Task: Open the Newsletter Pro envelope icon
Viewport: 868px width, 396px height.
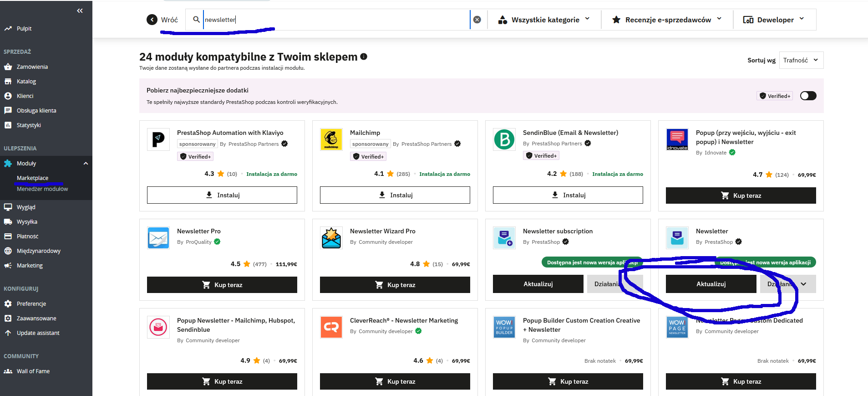Action: click(x=158, y=238)
